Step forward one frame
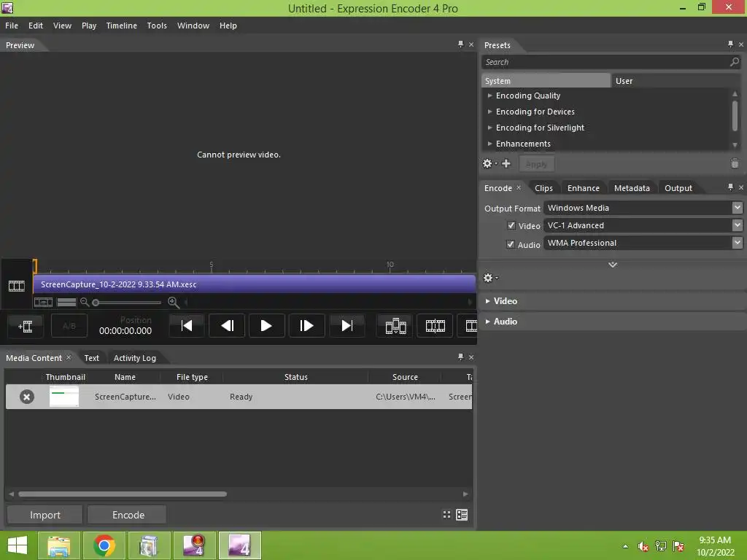 pyautogui.click(x=306, y=326)
